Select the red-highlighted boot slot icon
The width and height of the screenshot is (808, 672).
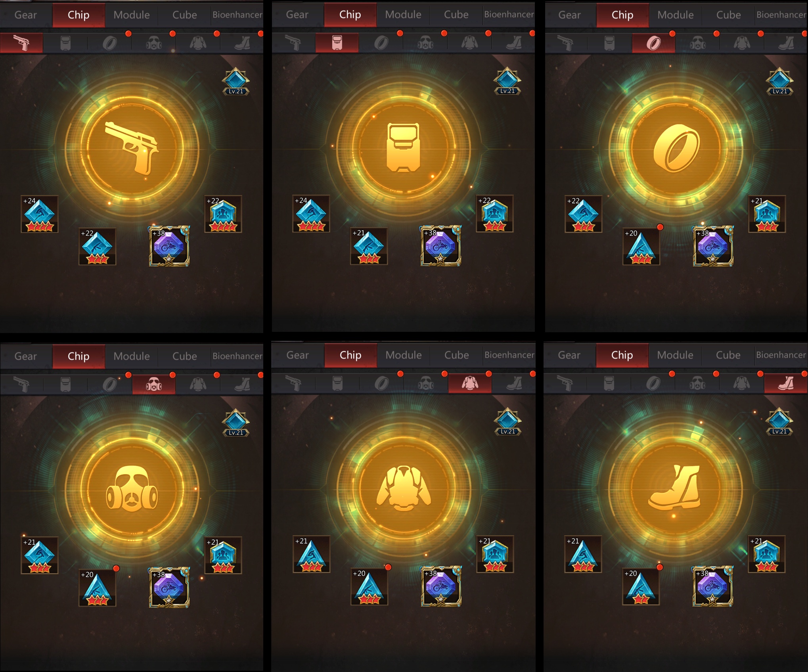tap(786, 383)
